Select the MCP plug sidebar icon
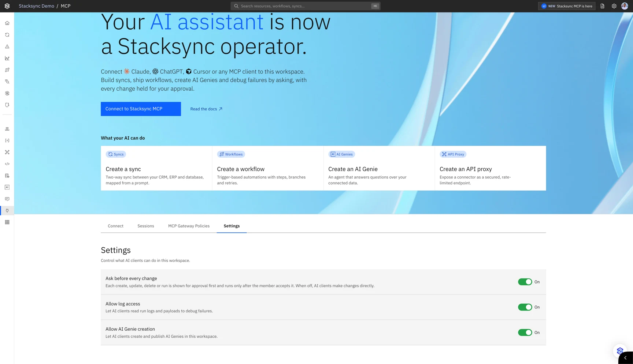The height and width of the screenshot is (364, 633). pos(7,211)
